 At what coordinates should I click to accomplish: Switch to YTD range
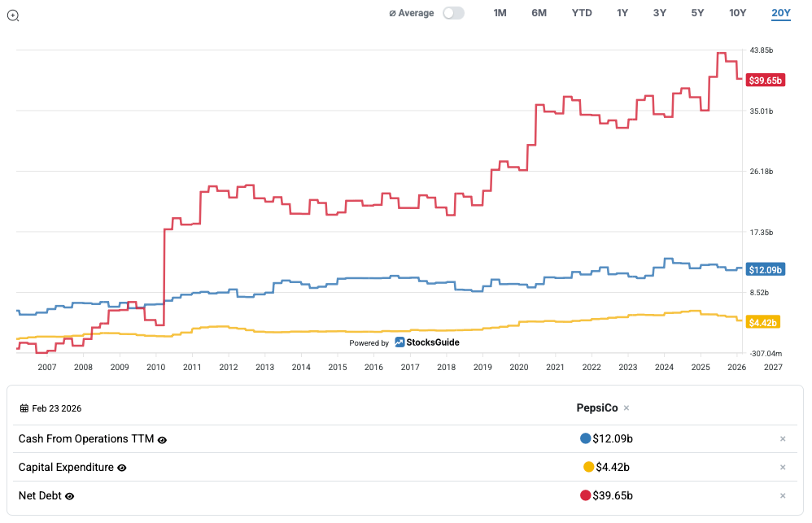click(x=582, y=13)
